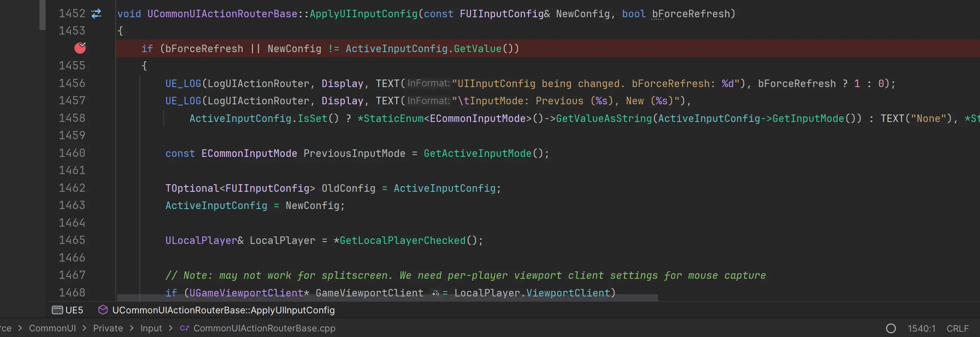Select Private folder in the navigation path
Viewport: 980px width, 337px height.
tap(108, 328)
